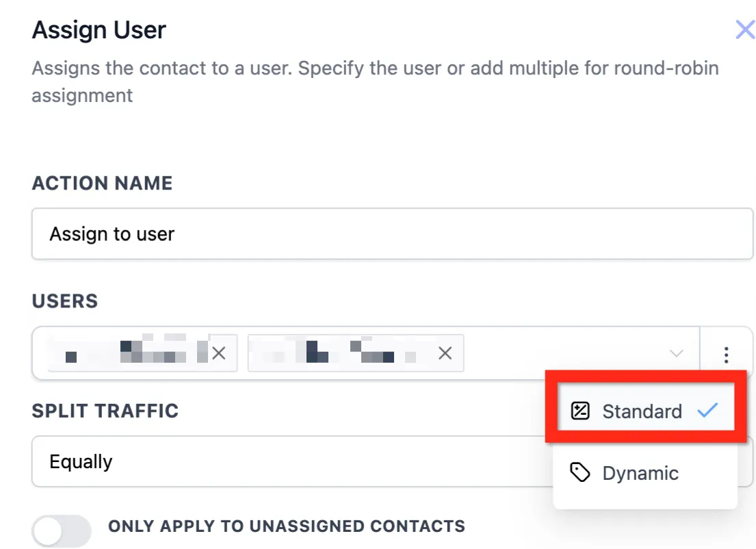Remove the first selected user tag
Viewport: 756px width, 549px height.
(219, 354)
